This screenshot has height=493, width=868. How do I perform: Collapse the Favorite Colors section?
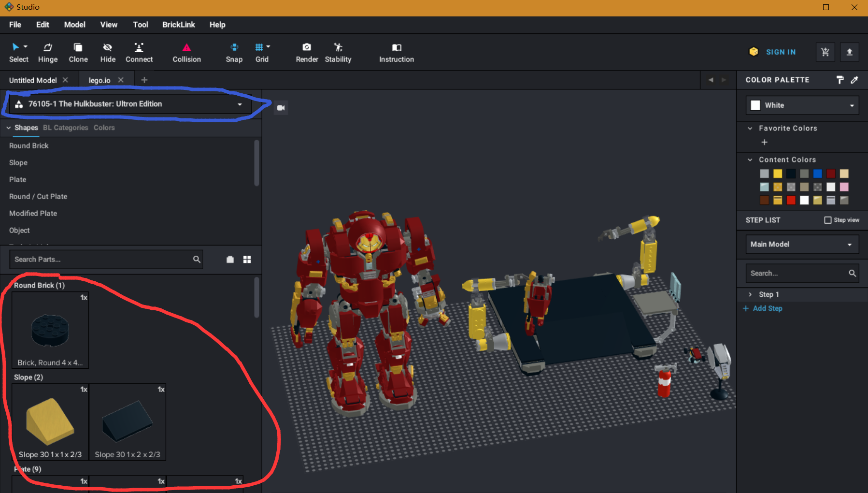coord(750,128)
